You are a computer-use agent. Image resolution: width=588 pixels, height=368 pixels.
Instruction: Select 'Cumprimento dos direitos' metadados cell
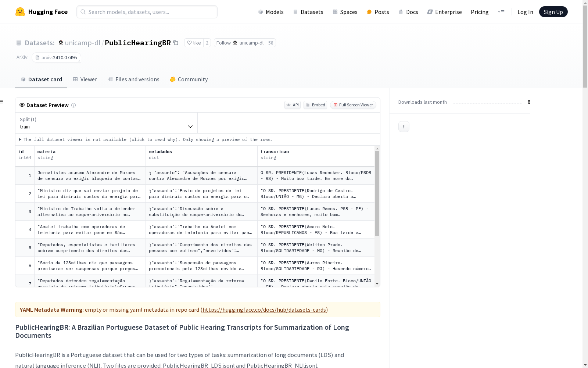point(201,248)
